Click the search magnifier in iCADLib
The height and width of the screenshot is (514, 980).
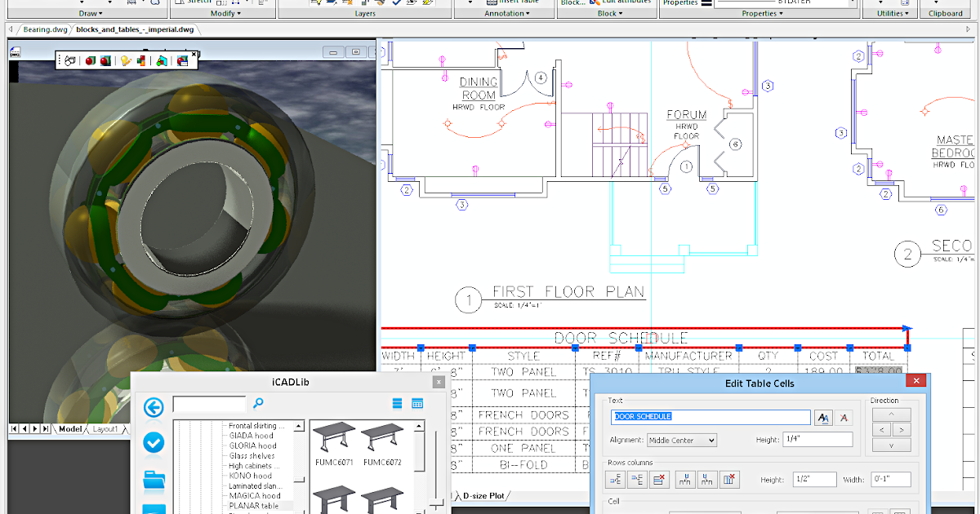click(x=257, y=403)
